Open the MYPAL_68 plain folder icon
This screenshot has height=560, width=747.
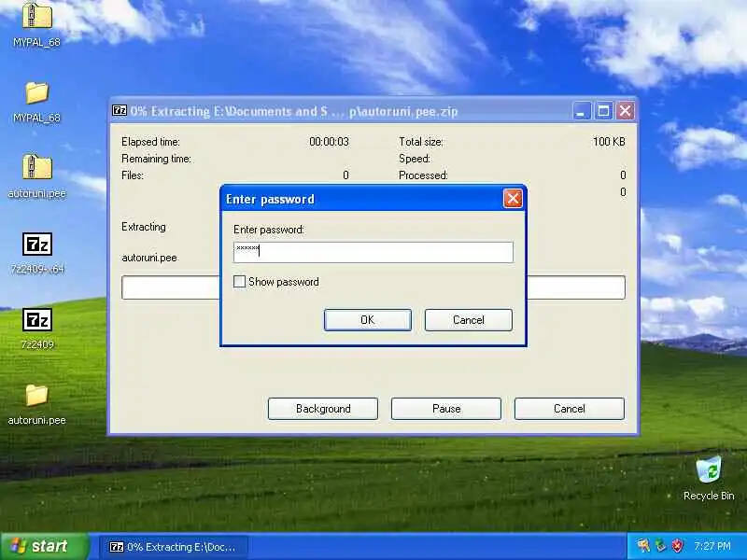point(36,92)
